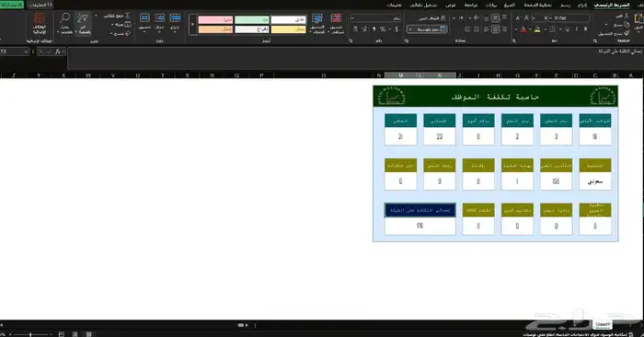Viewport: 644px width, 337px height.
Task: Open Conditional Formatting icon
Action: 336,18
